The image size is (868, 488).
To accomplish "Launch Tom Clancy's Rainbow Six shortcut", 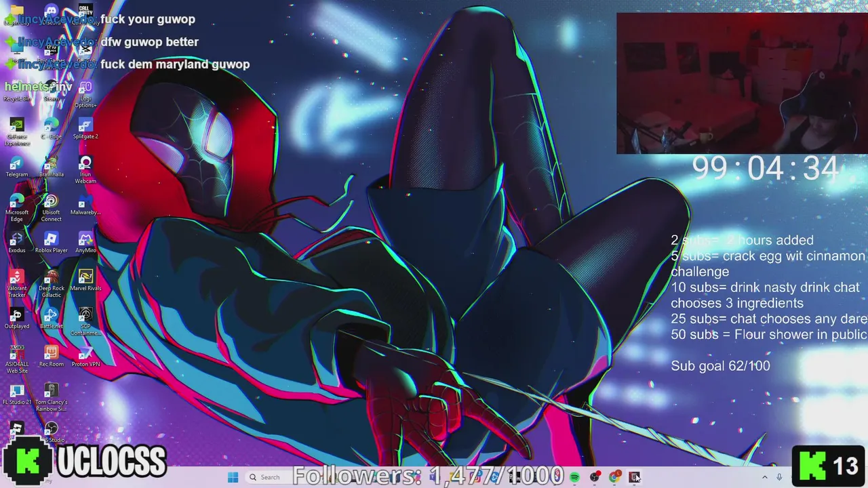I will [51, 397].
